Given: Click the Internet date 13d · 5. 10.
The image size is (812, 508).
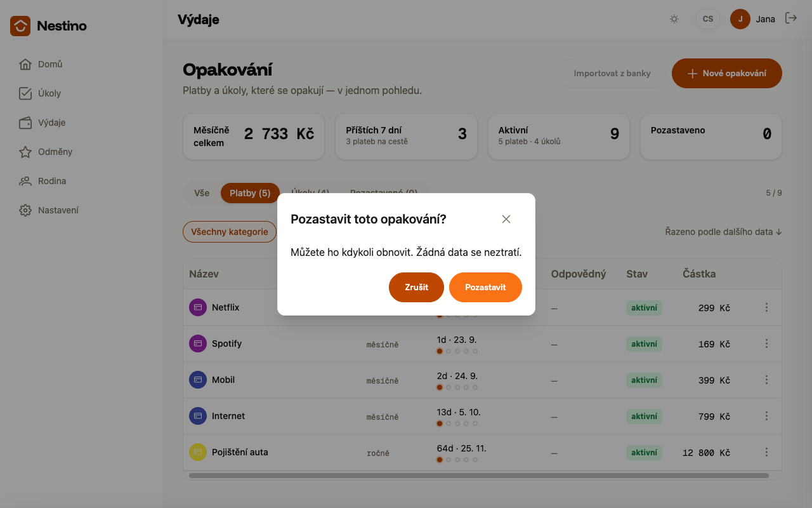Looking at the screenshot, I should pyautogui.click(x=459, y=412).
